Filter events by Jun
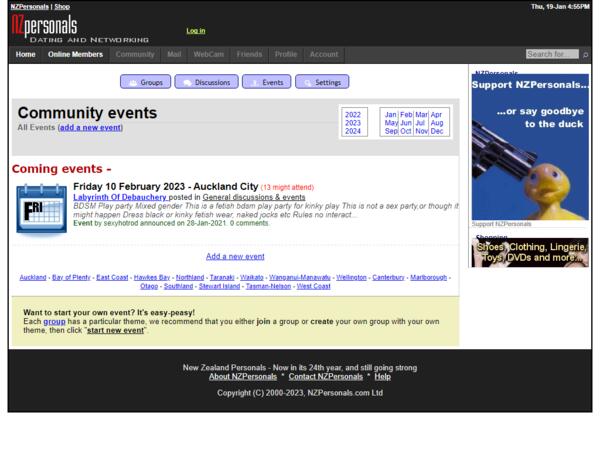Image resolution: width=600 pixels, height=450 pixels. pyautogui.click(x=406, y=123)
